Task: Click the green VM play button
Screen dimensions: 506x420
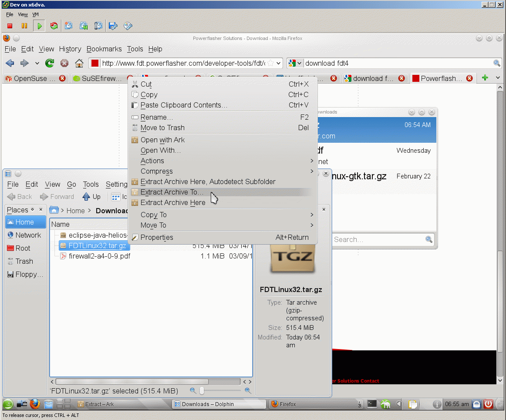Action: point(39,26)
